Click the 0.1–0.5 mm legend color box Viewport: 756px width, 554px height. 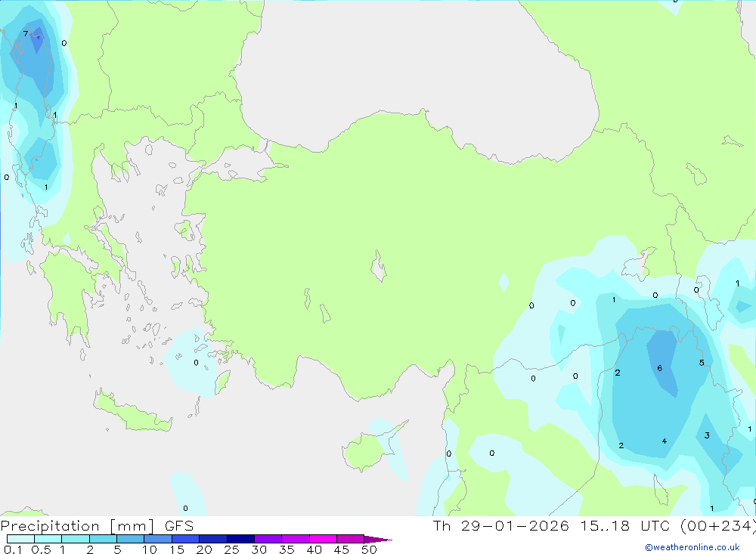click(20, 539)
